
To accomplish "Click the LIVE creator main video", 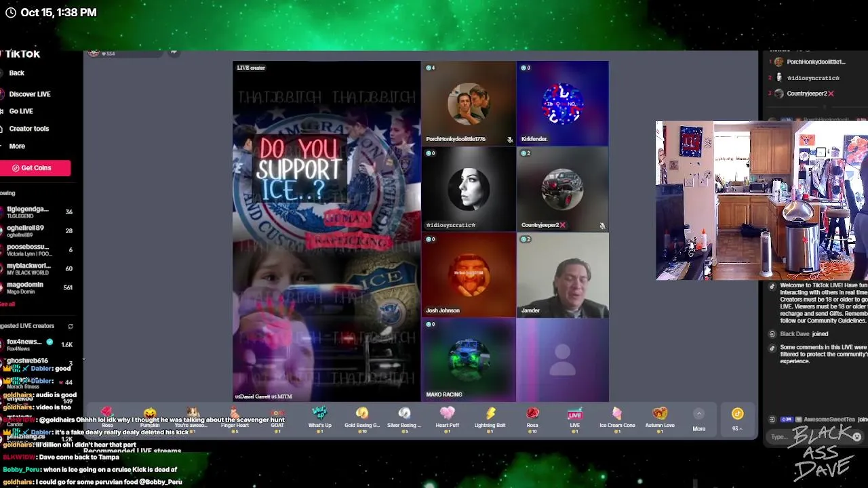I will point(326,231).
